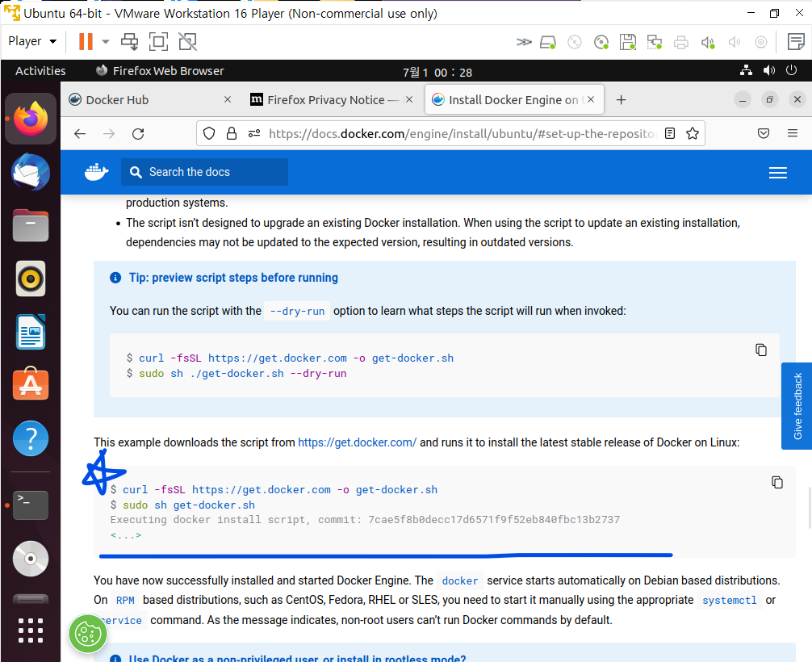The image size is (812, 662).
Task: Close the Firefox Privacy Notice tab
Action: [409, 99]
